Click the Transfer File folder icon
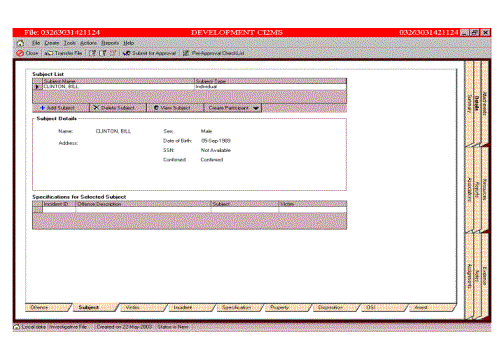The width and height of the screenshot is (504, 360). click(49, 53)
